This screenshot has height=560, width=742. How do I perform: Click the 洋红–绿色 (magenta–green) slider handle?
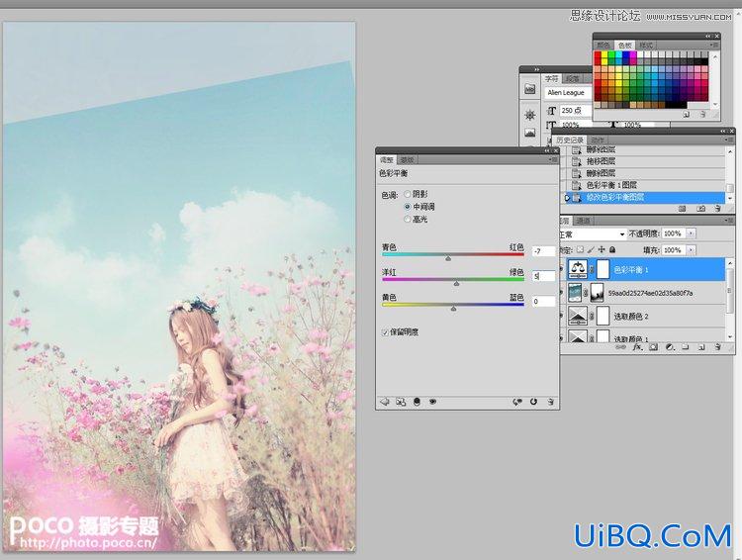[456, 283]
